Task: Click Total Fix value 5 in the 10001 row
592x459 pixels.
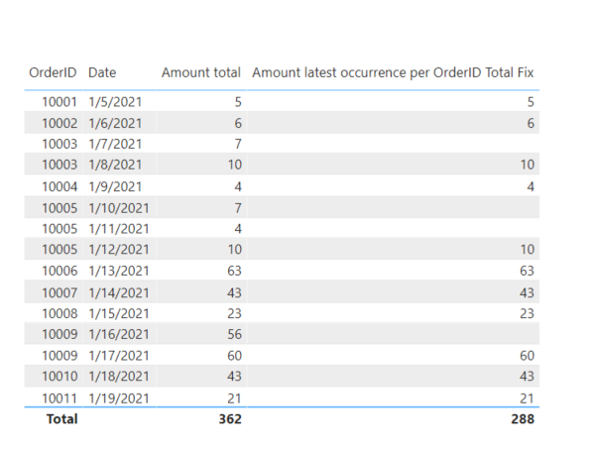Action: coord(531,102)
